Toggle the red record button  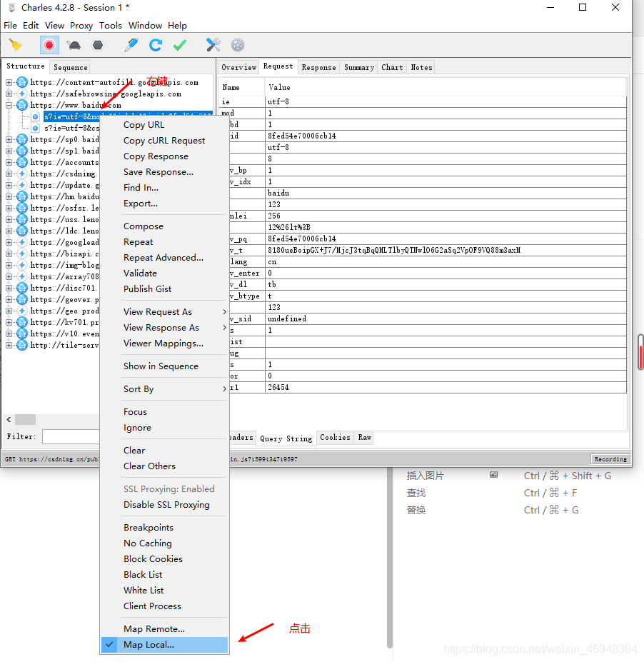tap(49, 45)
